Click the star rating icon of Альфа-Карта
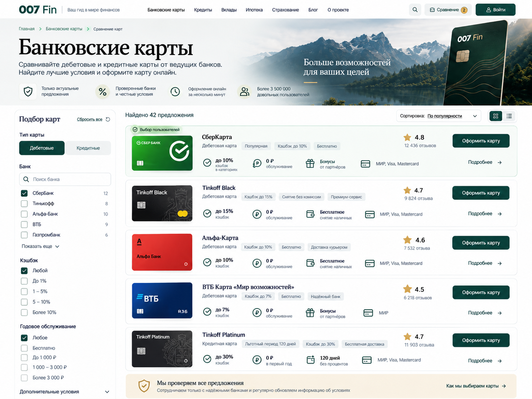The image size is (532, 399). click(407, 240)
